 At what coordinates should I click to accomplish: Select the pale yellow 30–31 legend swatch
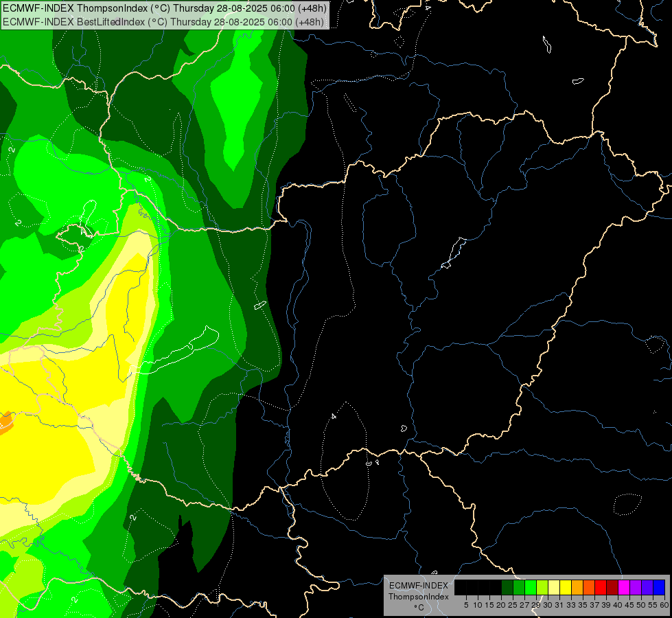tap(554, 587)
